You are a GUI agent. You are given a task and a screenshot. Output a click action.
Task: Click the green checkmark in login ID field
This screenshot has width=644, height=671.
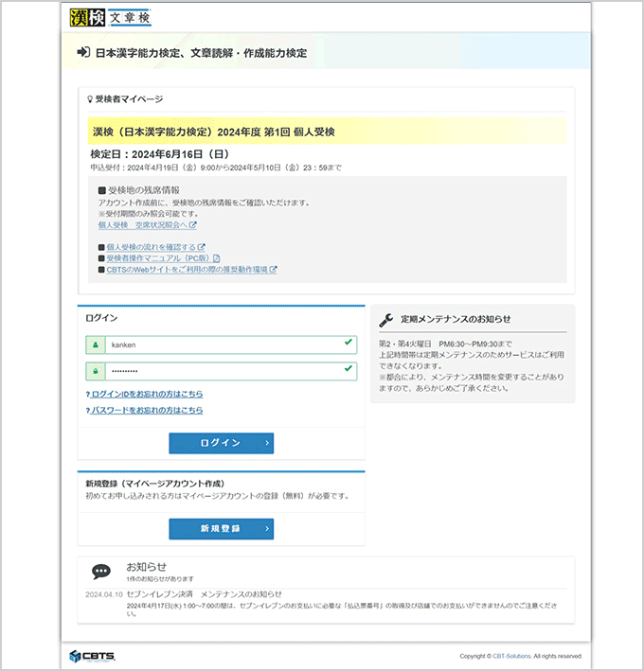(349, 342)
